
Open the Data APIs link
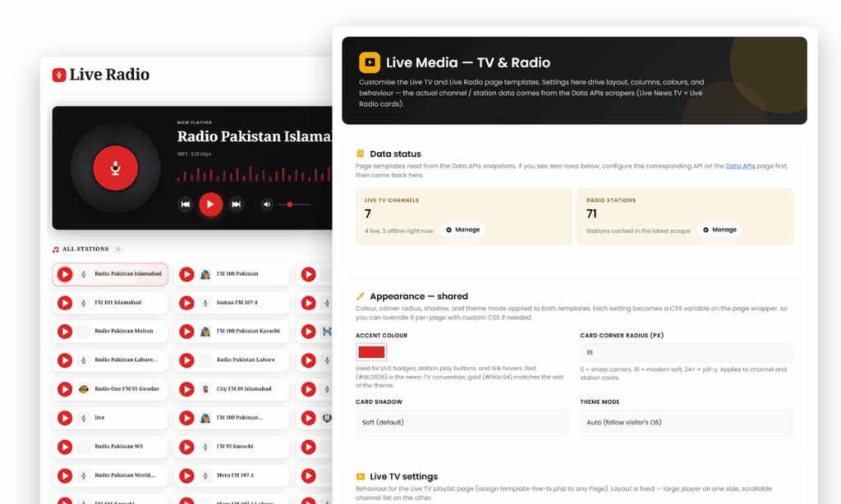click(740, 166)
